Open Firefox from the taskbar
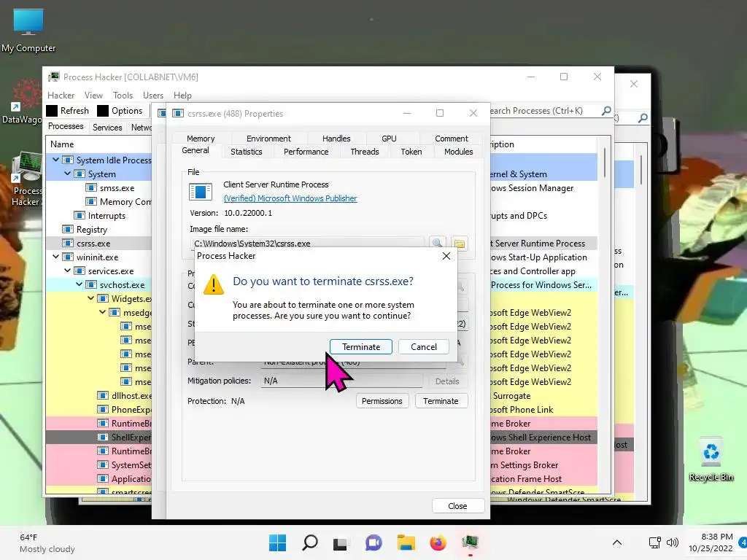Viewport: 747px width, 560px height. [438, 542]
